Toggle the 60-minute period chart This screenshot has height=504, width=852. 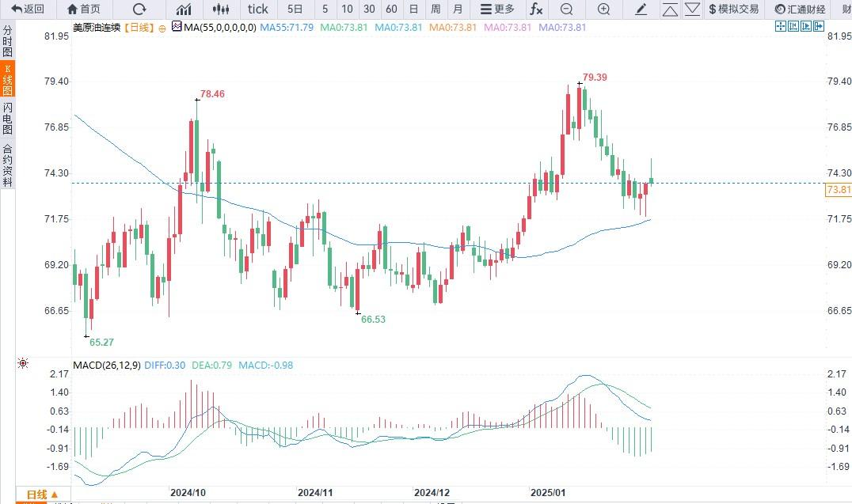(391, 9)
